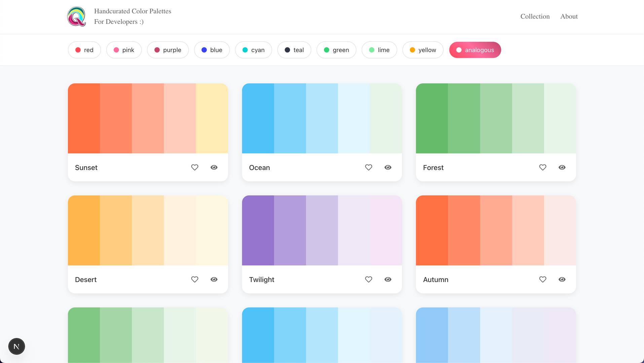This screenshot has height=363, width=644.
Task: Select the darkest orange swatch in Sunset
Action: tap(84, 118)
